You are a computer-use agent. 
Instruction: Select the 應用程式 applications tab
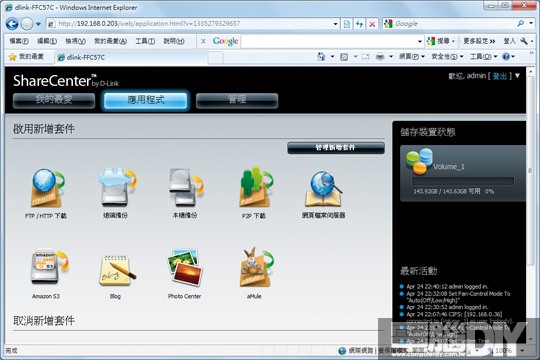(x=146, y=101)
